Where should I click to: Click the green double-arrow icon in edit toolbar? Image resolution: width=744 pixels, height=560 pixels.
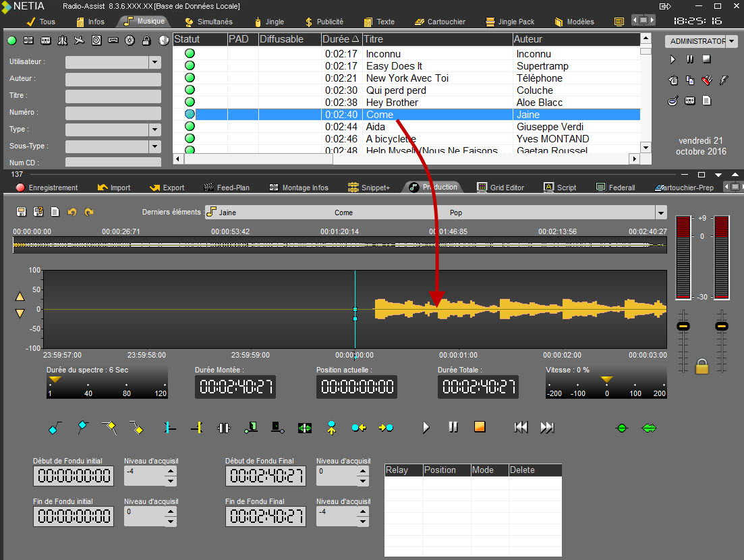(x=649, y=428)
